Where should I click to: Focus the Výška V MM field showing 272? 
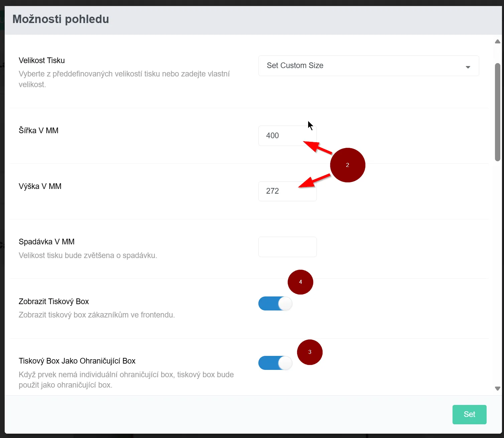tap(287, 191)
